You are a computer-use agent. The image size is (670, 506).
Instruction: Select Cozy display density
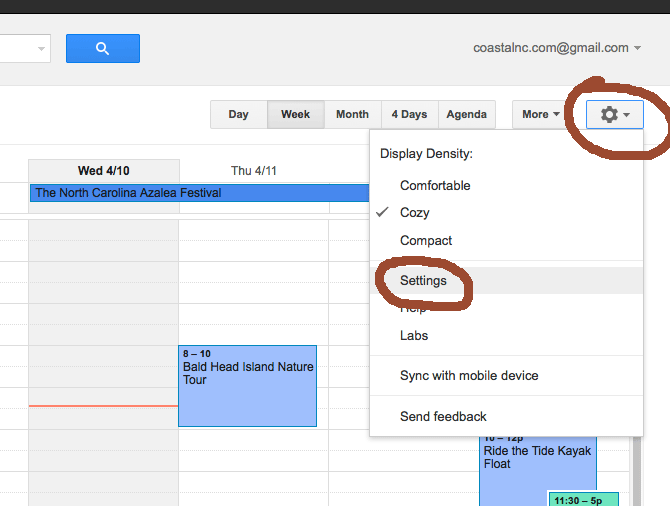pyautogui.click(x=415, y=213)
